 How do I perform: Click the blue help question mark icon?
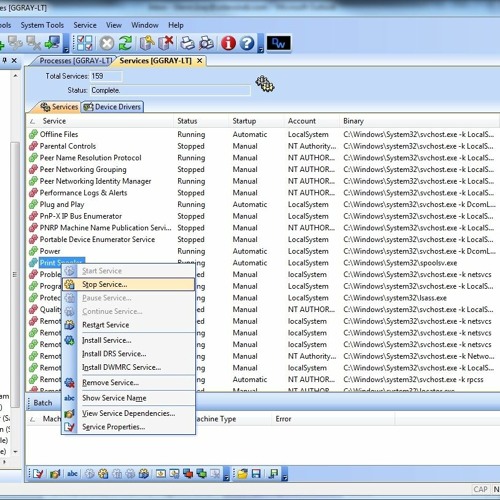[x=247, y=43]
